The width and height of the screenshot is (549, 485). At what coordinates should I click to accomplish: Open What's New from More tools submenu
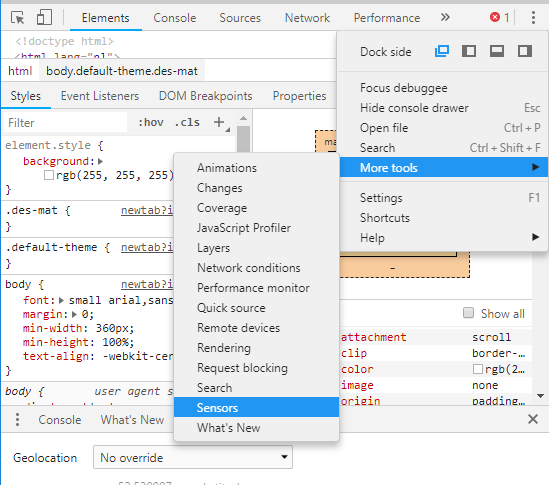coord(256,428)
